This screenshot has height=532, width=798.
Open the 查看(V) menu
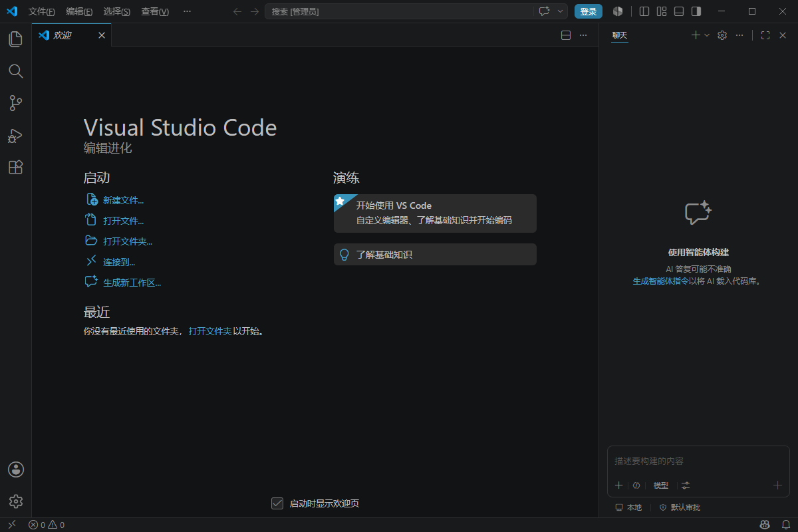pyautogui.click(x=155, y=11)
